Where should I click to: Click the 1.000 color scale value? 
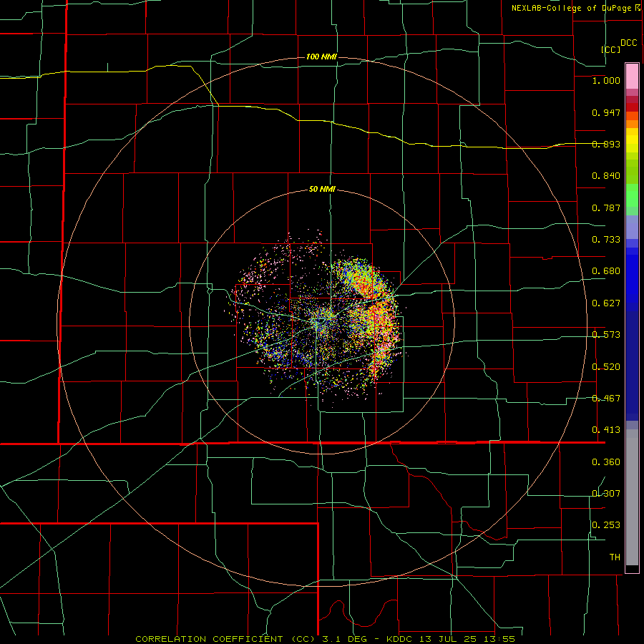tap(606, 80)
